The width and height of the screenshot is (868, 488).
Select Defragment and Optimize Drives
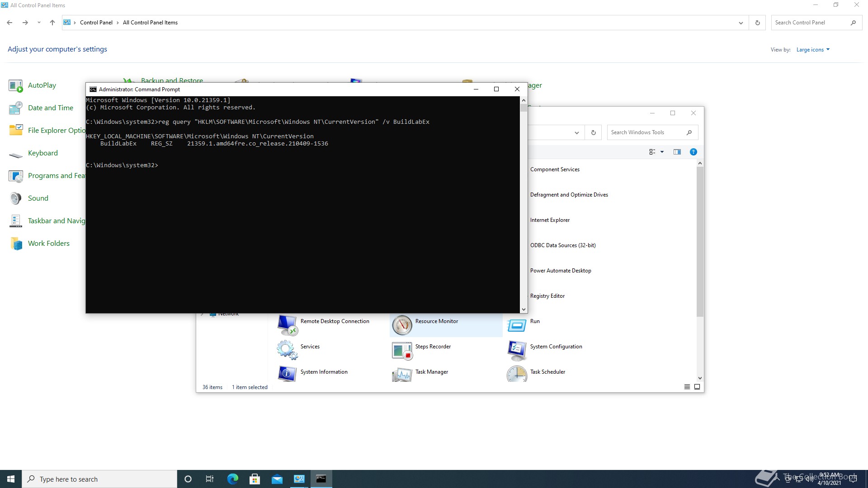[569, 195]
